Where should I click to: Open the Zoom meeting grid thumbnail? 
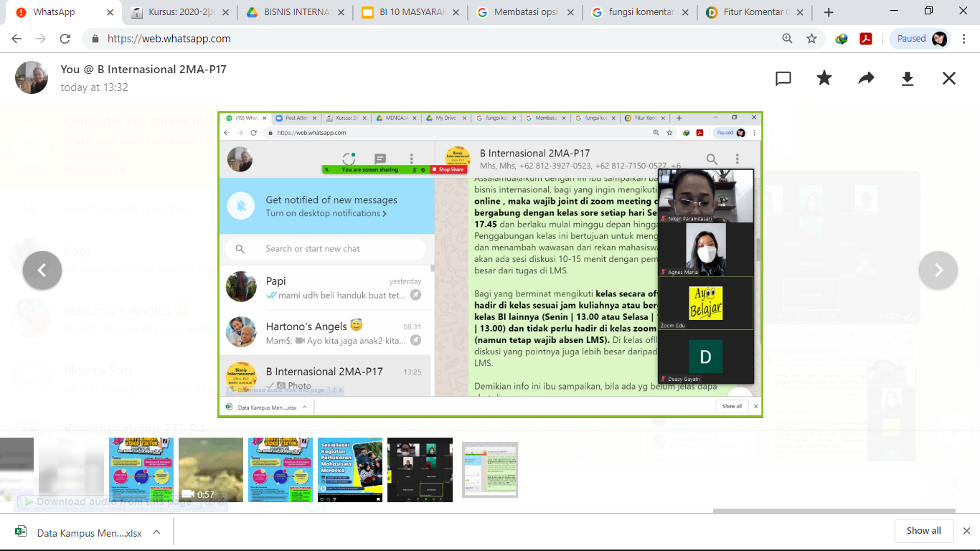420,470
